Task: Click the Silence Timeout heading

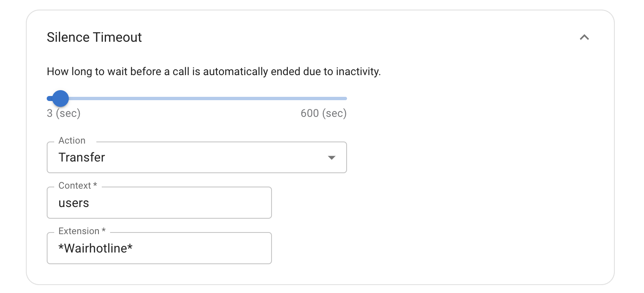Action: pyautogui.click(x=94, y=37)
